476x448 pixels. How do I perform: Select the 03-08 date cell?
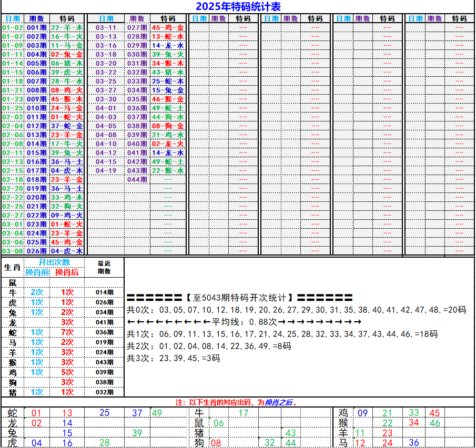[13, 251]
